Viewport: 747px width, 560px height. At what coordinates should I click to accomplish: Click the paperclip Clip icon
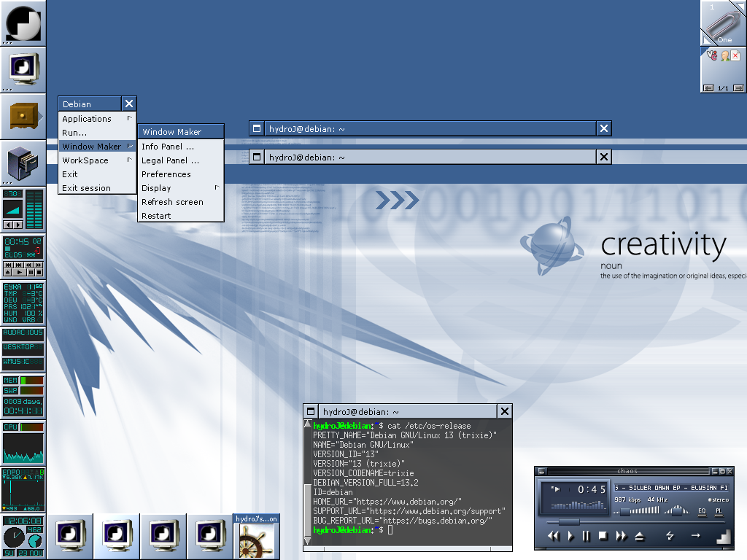point(723,23)
